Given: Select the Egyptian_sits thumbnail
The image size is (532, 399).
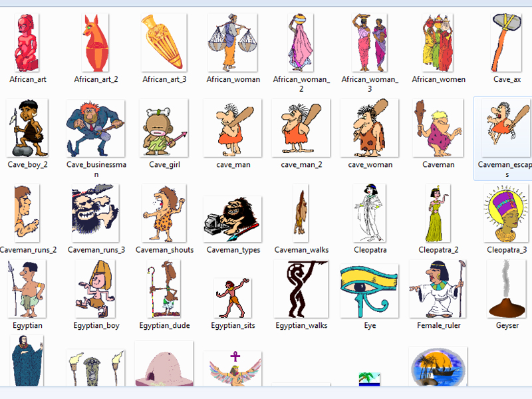Looking at the screenshot, I should pyautogui.click(x=233, y=298).
